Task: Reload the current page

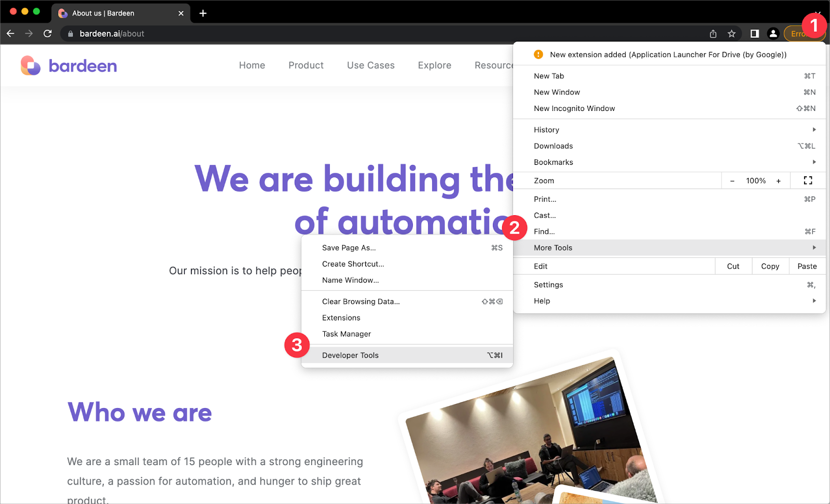Action: tap(48, 33)
